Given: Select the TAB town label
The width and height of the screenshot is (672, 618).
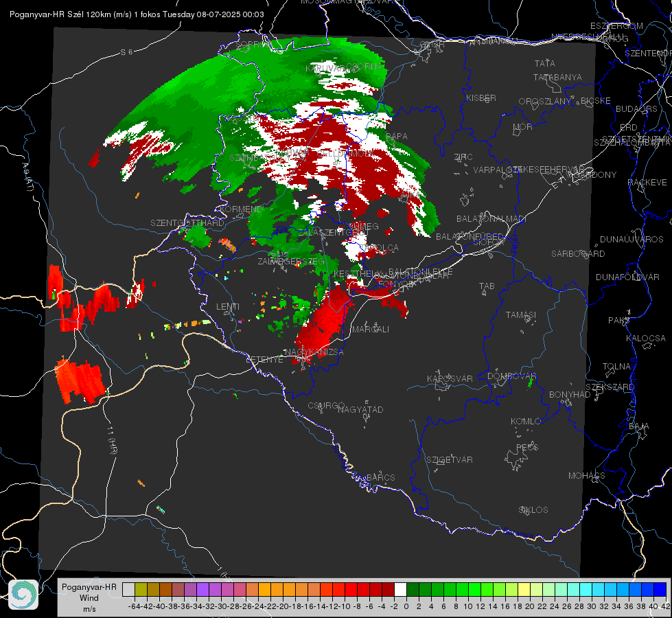Looking at the screenshot, I should 487,286.
